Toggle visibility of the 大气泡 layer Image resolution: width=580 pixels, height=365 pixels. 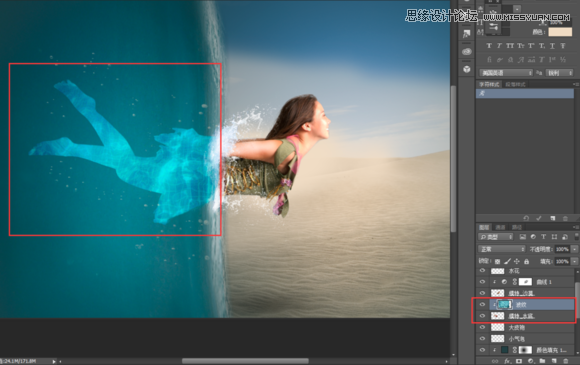(x=482, y=327)
